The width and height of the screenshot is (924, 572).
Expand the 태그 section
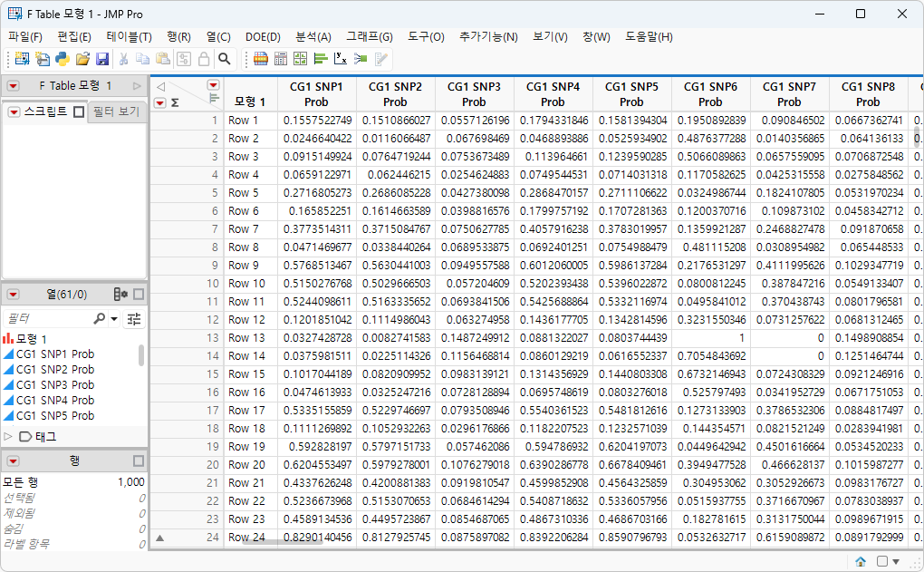(8, 436)
